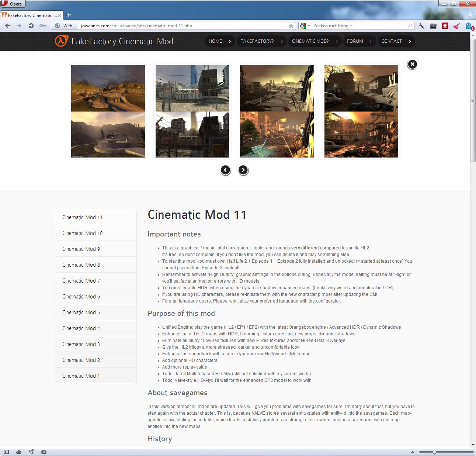Open the fourth slider thumbnail with wrecked cars
The image size is (476, 456).
[361, 111]
